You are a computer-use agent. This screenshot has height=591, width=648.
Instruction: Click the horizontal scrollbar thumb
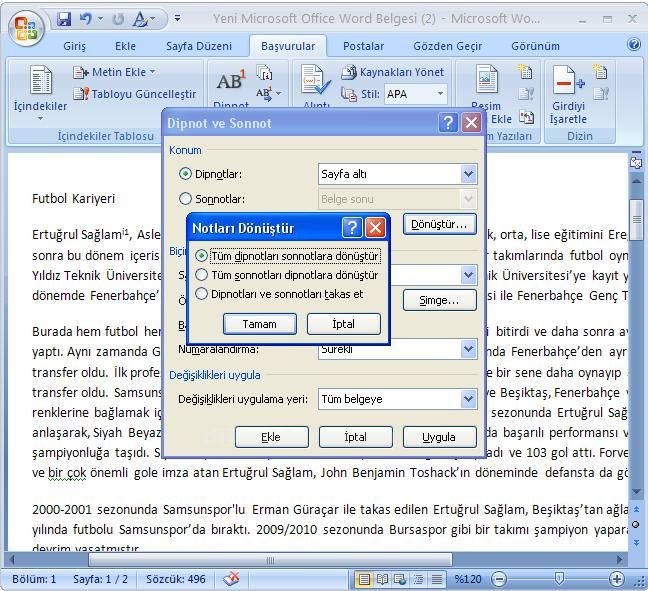pyautogui.click(x=270, y=560)
